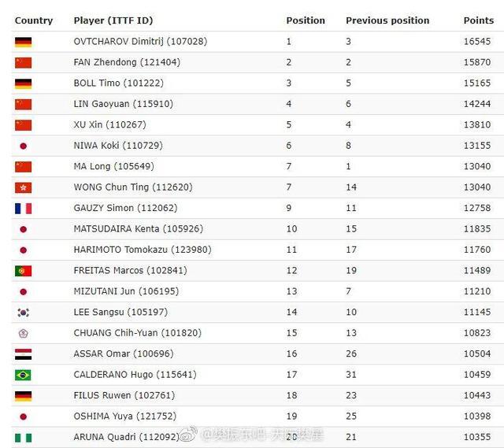504x448 pixels.
Task: Click the Portugal flag next to FREITAS Marcos
Action: pyautogui.click(x=23, y=271)
